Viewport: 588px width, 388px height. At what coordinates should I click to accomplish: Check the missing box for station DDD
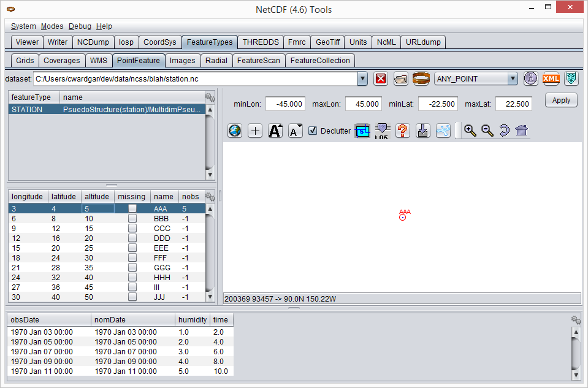point(132,238)
